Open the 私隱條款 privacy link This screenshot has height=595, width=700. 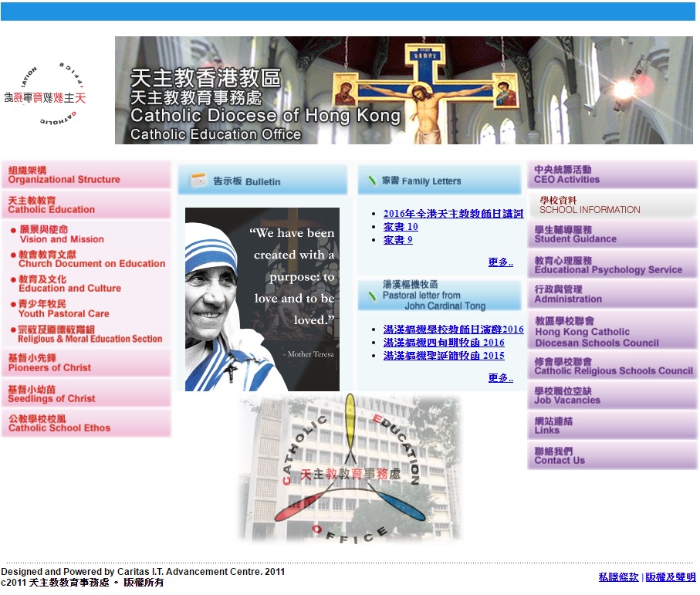618,577
